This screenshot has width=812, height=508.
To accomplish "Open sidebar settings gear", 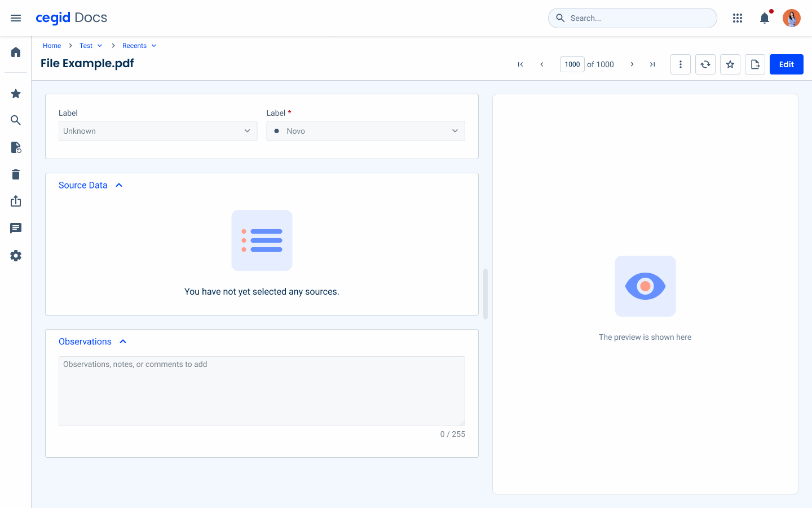I will 15,255.
